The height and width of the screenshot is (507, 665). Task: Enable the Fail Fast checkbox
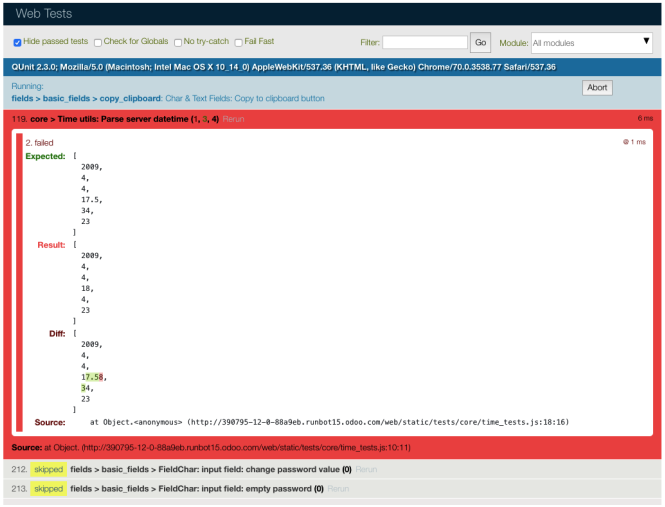pos(238,42)
